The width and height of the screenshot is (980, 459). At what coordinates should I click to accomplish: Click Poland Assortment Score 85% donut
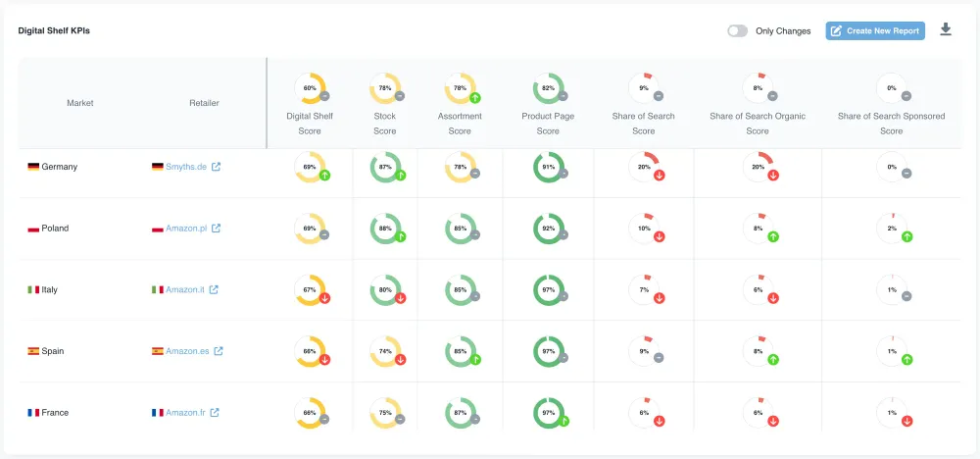461,229
